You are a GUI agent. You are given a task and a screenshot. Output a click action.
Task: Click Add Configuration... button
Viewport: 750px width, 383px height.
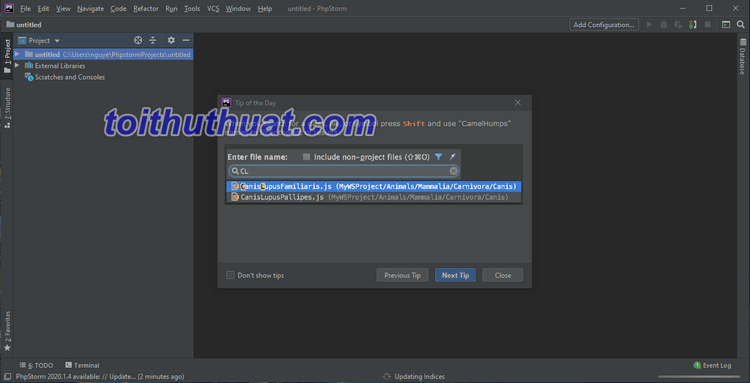click(604, 25)
